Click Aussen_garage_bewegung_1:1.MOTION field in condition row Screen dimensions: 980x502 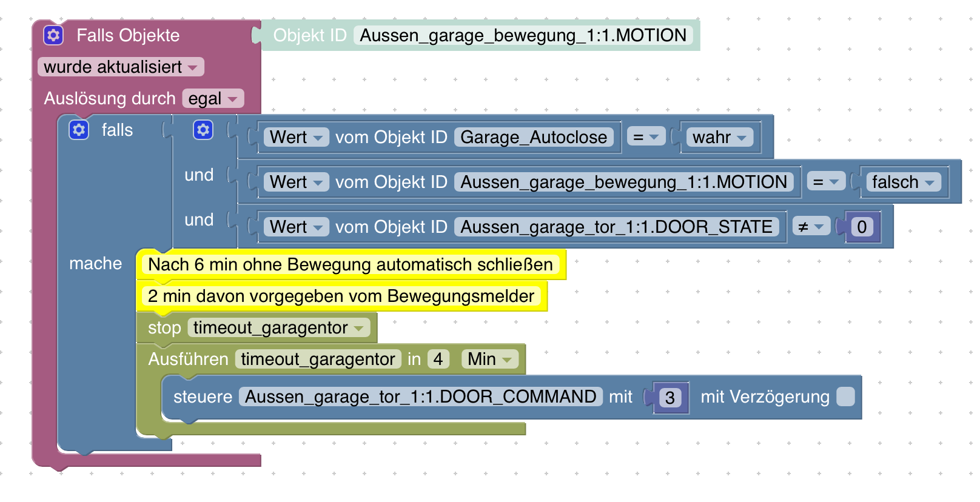pos(624,182)
